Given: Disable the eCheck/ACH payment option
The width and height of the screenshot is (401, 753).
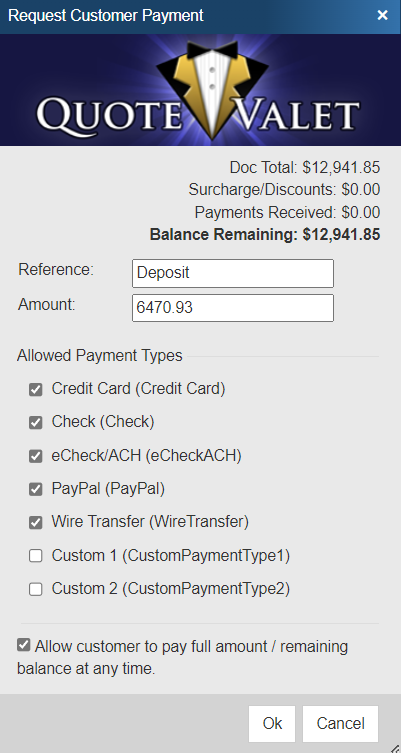Looking at the screenshot, I should point(36,456).
